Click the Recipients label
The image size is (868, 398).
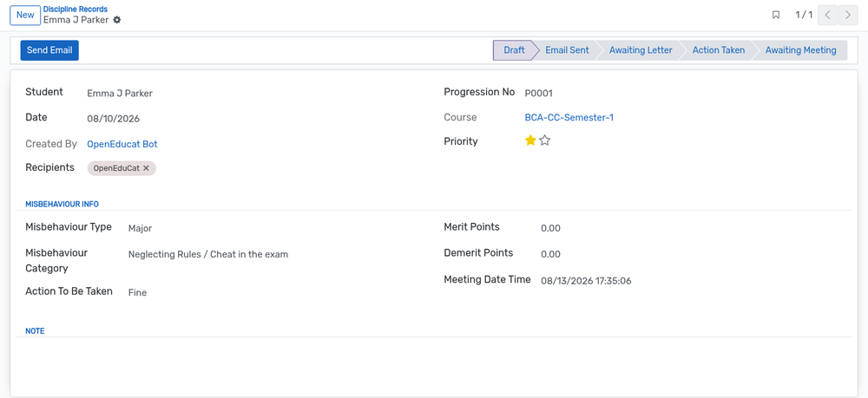click(49, 167)
